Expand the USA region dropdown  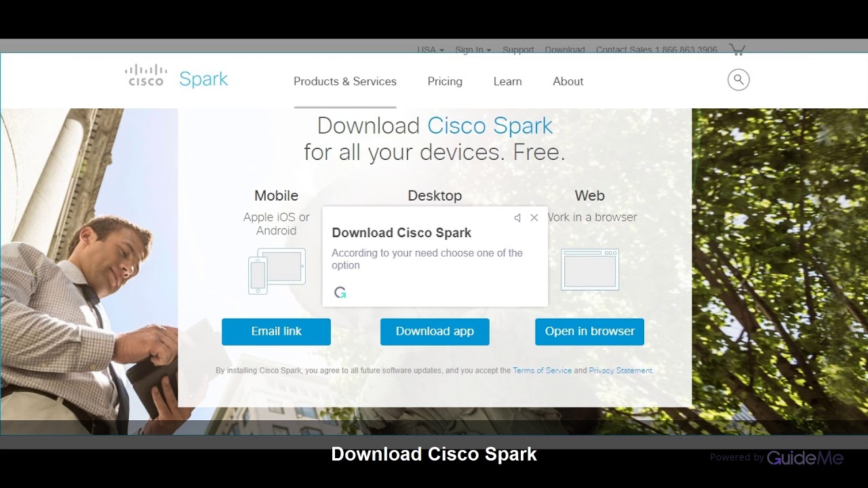point(431,49)
